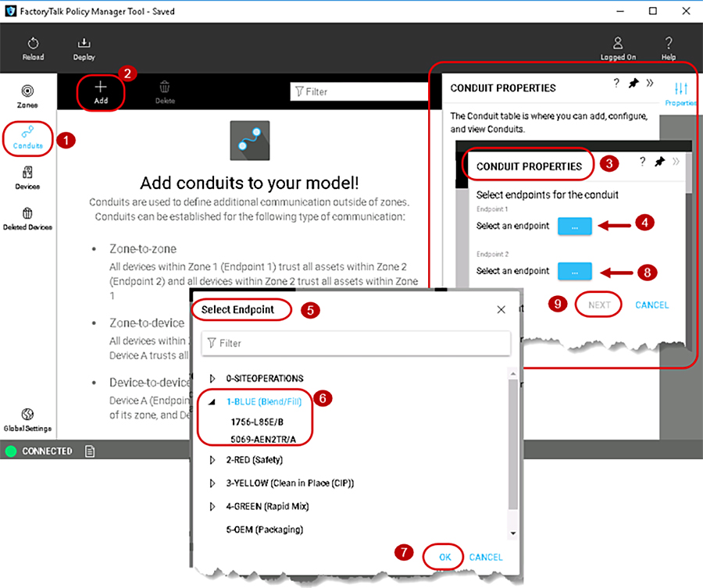Viewport: 703px width, 588px height.
Task: Open the Help question mark icon
Action: [x=669, y=49]
